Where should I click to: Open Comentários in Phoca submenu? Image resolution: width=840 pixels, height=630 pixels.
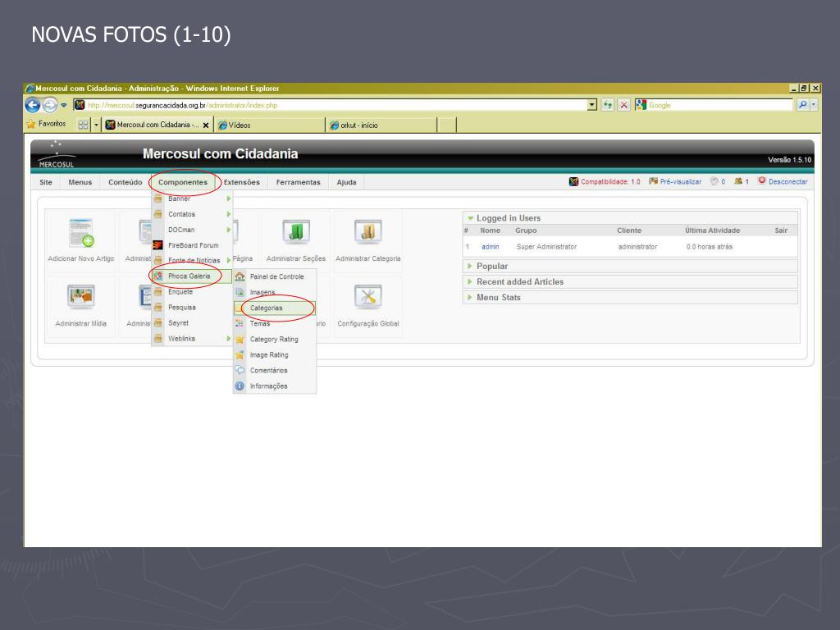coord(275,370)
